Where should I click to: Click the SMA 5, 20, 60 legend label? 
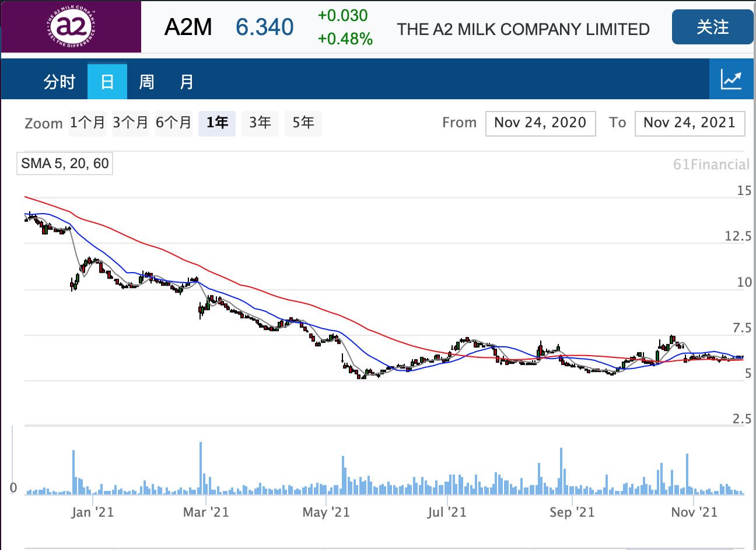(x=65, y=163)
